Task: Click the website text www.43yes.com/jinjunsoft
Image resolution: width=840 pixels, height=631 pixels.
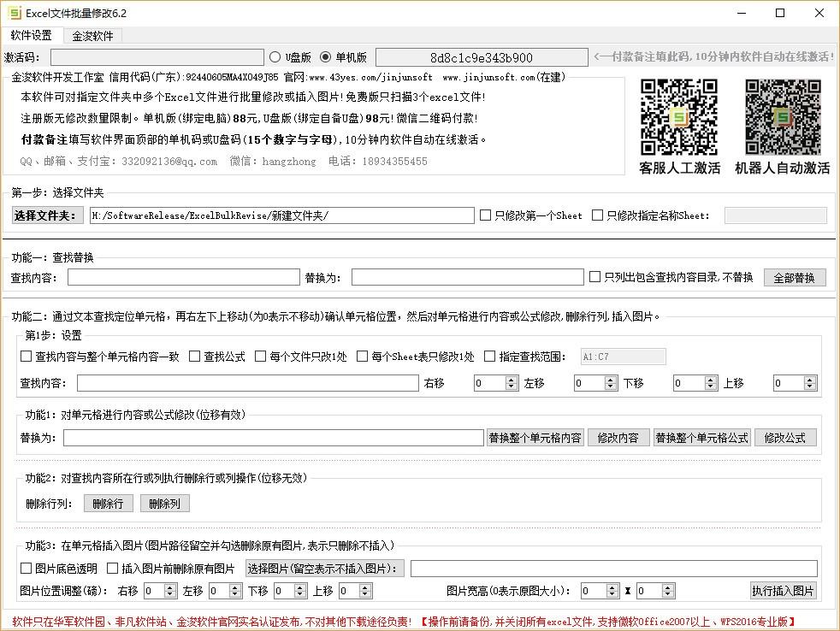Action: 370,77
